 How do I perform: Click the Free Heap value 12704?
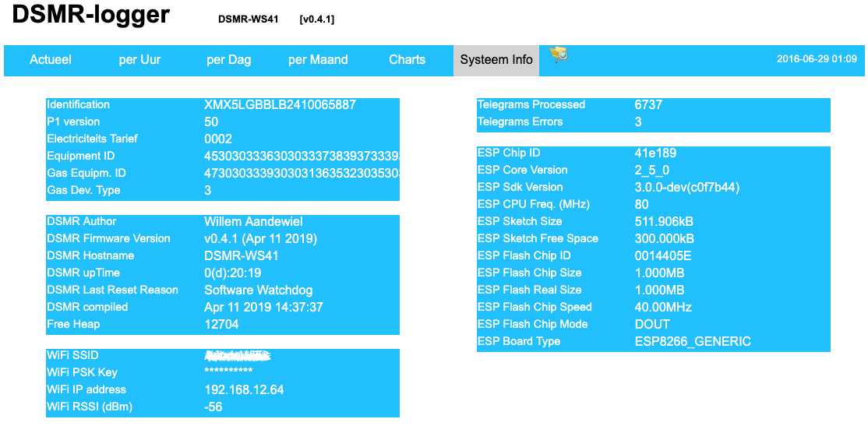pos(221,324)
